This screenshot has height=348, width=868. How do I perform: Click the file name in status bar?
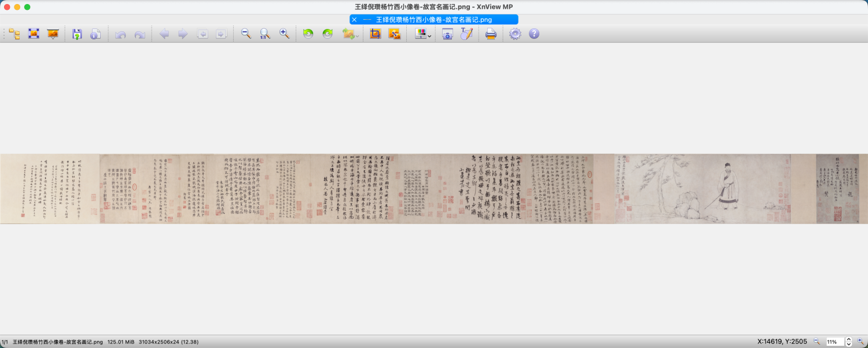coord(58,342)
